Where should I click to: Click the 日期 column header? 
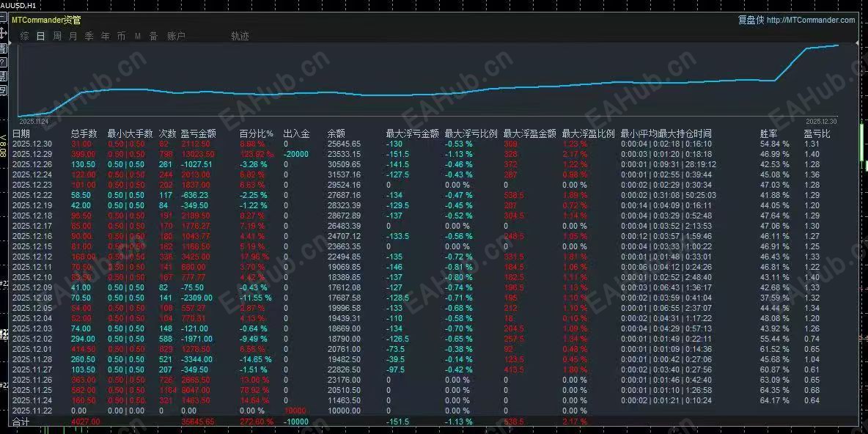(21, 133)
